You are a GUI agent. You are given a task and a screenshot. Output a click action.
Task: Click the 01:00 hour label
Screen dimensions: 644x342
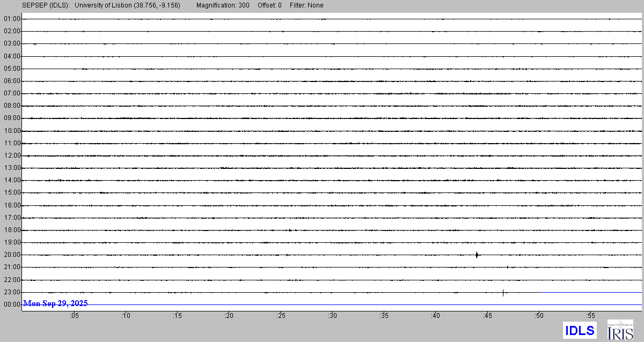tap(12, 19)
